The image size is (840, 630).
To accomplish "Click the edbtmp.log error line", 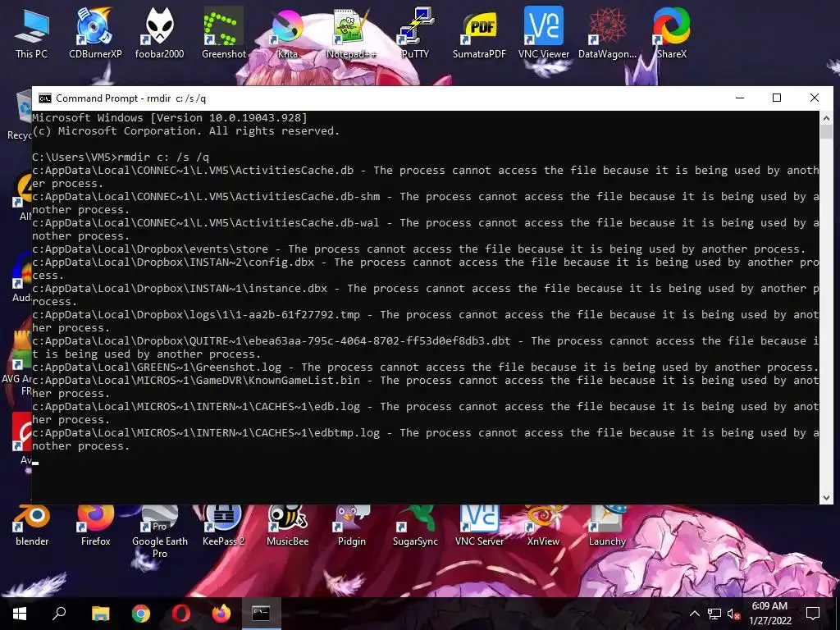I will [426, 440].
